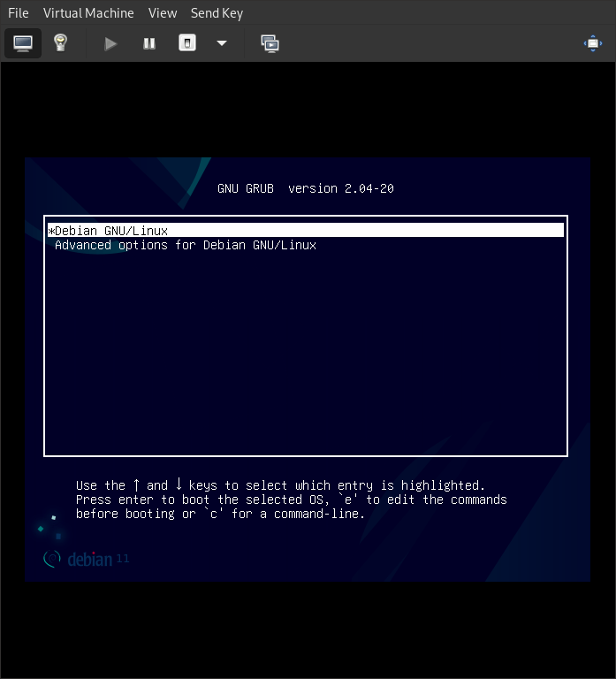Click the GNU GRUB version 2.04-20 title
Screen dimensions: 616x679
click(x=306, y=188)
